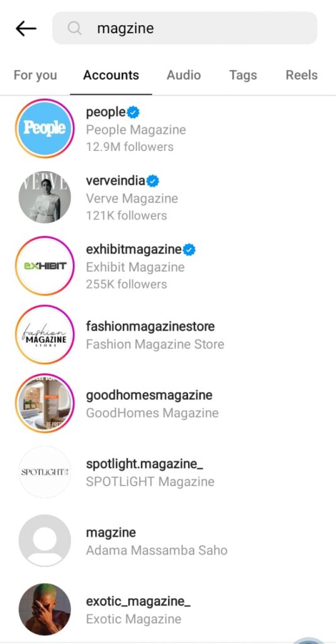Tap the back arrow icon
The image size is (336, 644).
pos(26,28)
